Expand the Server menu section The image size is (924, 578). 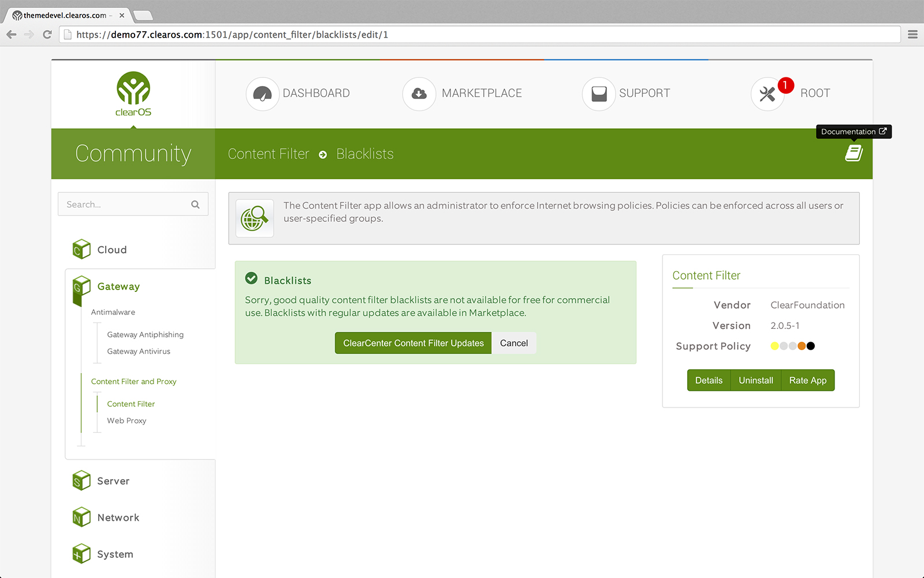pyautogui.click(x=113, y=481)
